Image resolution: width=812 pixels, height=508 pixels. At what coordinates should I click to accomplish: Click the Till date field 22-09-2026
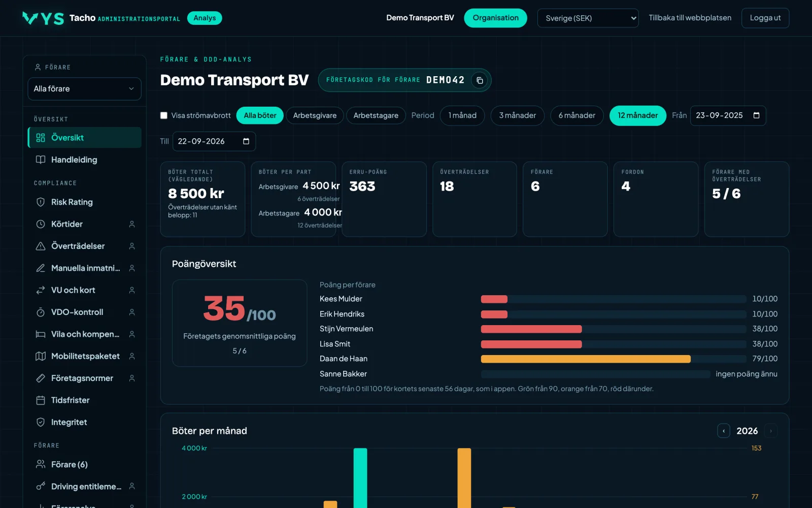click(x=214, y=141)
